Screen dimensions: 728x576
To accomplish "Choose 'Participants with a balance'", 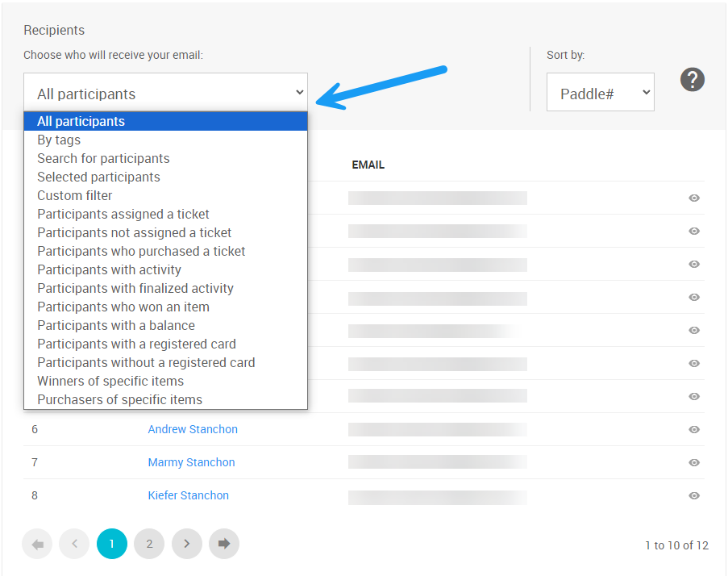I will (116, 325).
